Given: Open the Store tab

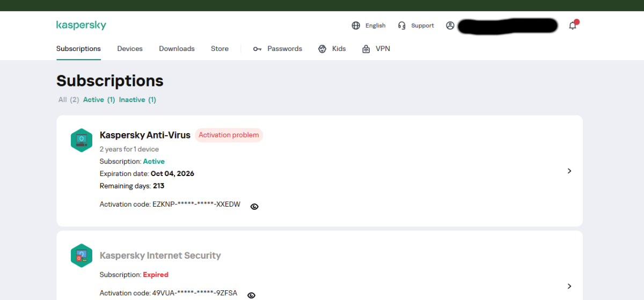Looking at the screenshot, I should [219, 49].
